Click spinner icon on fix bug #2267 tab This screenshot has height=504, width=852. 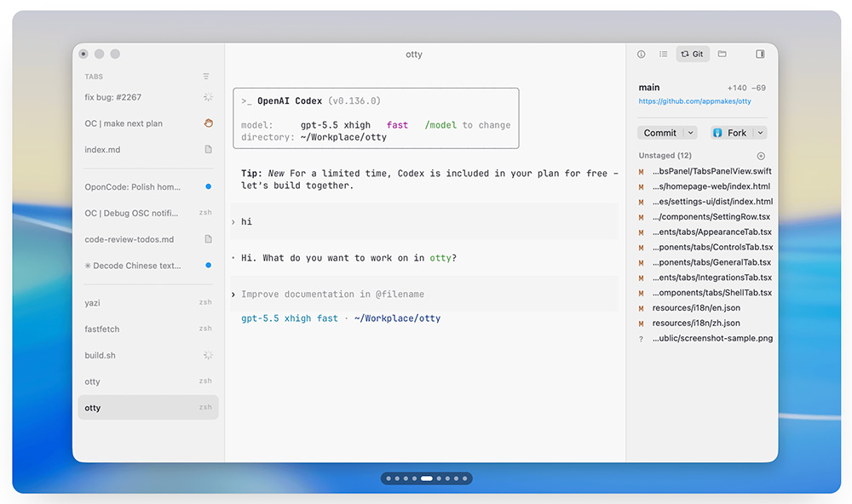pyautogui.click(x=208, y=97)
